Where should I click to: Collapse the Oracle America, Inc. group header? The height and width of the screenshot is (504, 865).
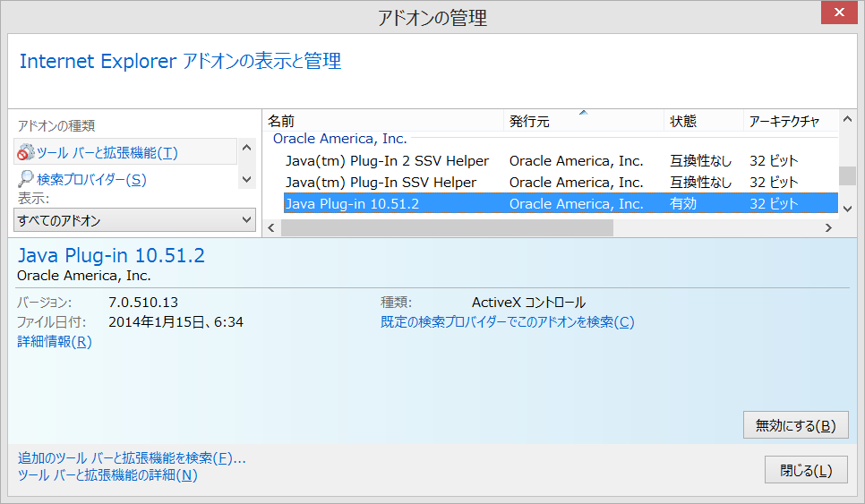pos(340,139)
